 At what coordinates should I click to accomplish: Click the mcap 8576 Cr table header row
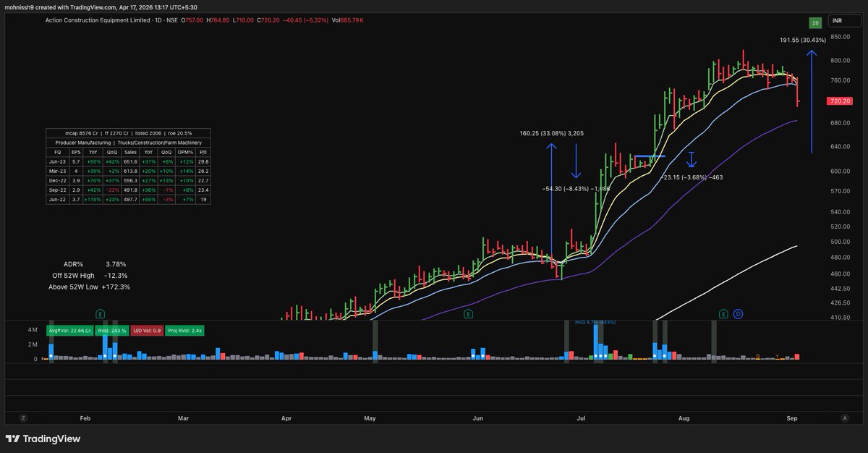point(128,134)
